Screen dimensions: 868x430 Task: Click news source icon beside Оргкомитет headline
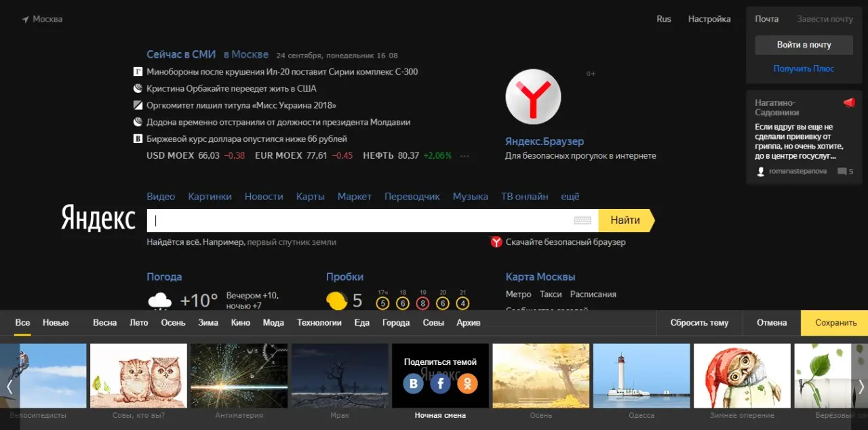click(138, 106)
